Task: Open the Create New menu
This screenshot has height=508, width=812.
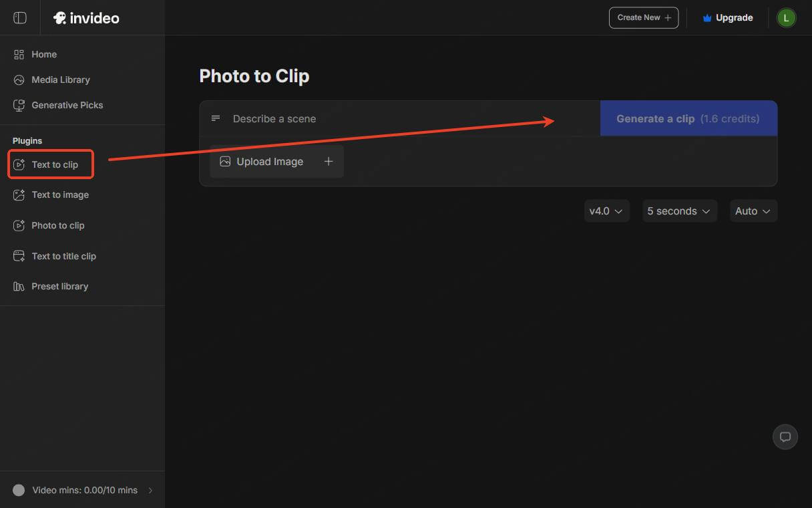Action: pos(643,17)
